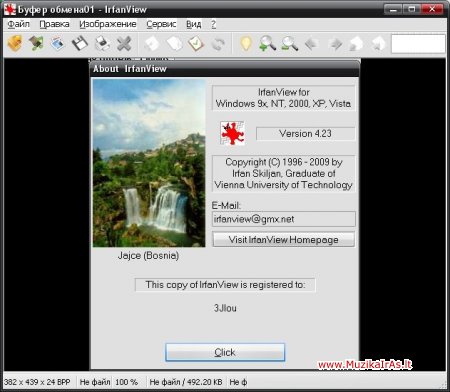This screenshot has height=392, width=450.
Task: Open the Вид menu
Action: pos(194,24)
